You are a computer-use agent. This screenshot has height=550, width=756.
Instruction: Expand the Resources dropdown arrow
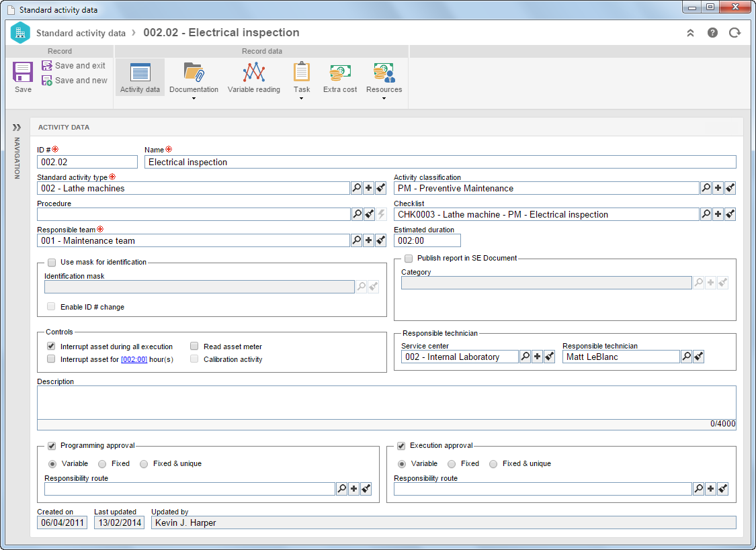384,99
